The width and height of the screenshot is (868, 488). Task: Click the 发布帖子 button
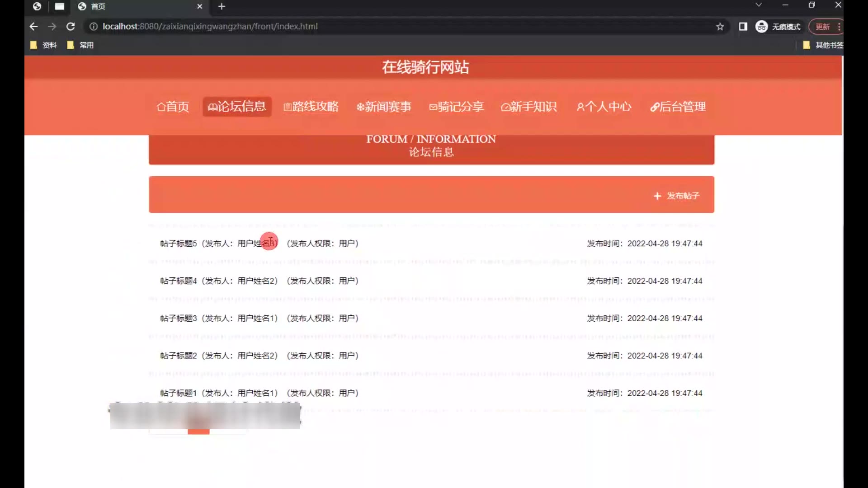point(677,196)
